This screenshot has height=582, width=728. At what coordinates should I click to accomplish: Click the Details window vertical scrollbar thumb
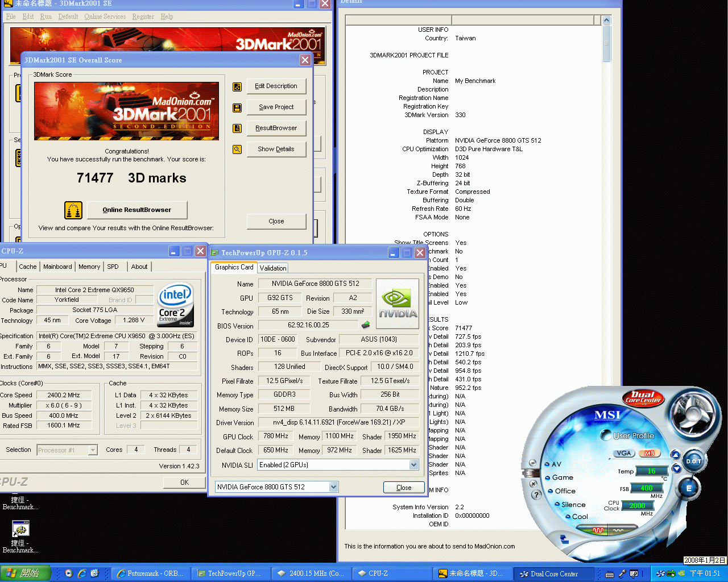click(x=606, y=44)
